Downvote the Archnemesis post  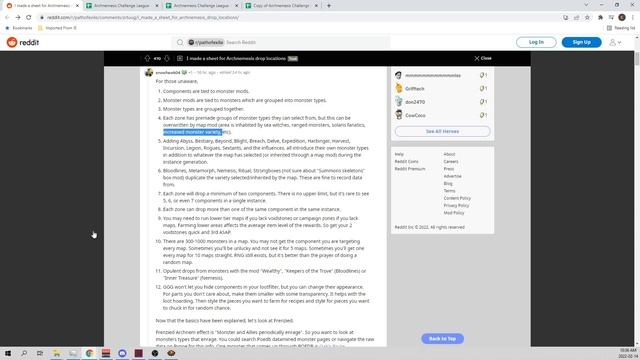(x=167, y=58)
